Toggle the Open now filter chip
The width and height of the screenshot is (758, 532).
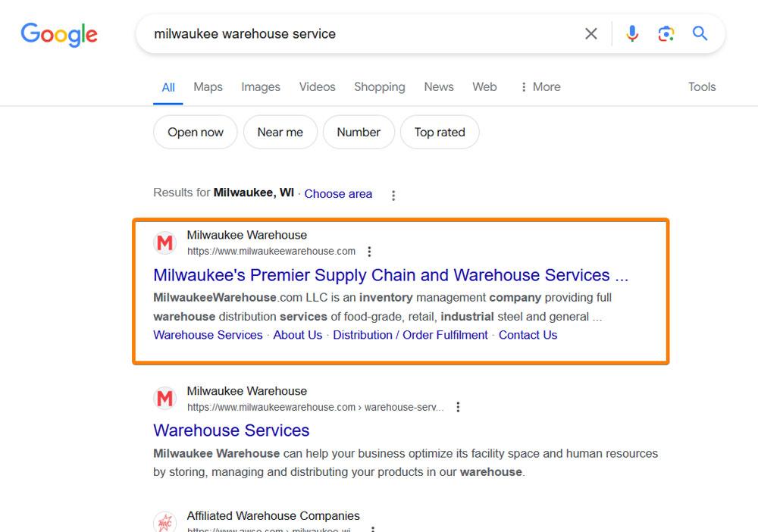pos(196,132)
